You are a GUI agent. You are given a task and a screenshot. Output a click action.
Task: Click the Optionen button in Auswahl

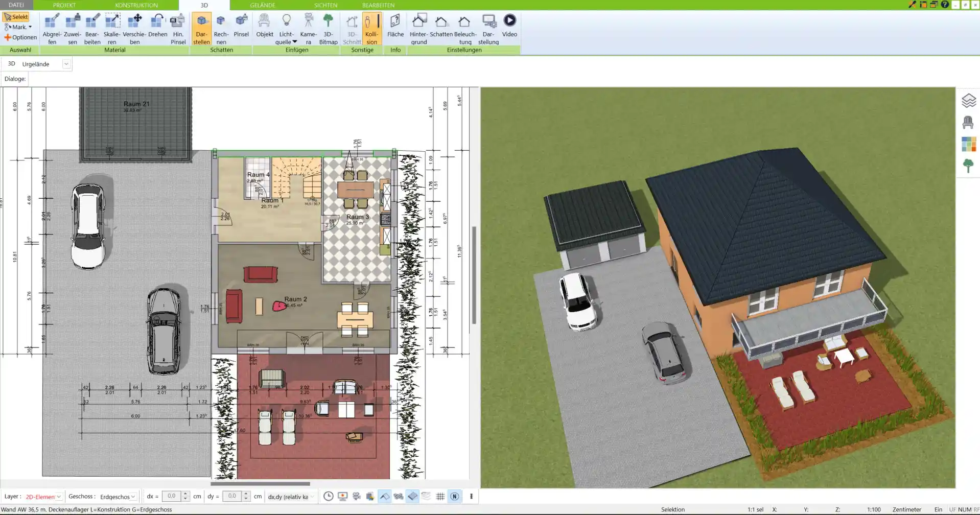pos(21,37)
